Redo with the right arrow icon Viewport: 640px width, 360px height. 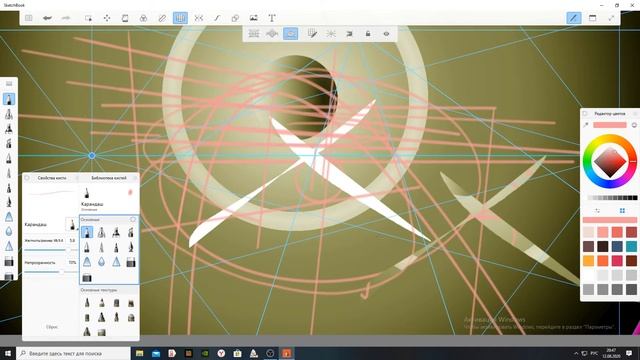click(x=66, y=18)
